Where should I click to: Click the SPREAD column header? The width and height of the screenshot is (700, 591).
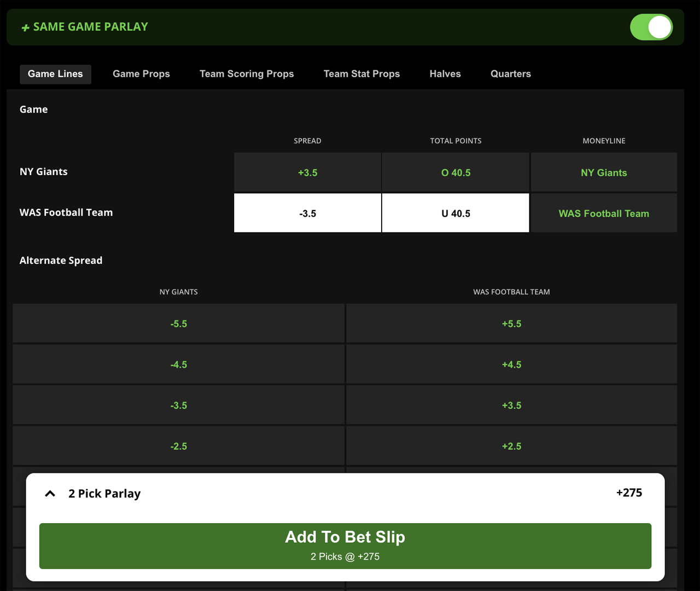[x=307, y=141]
